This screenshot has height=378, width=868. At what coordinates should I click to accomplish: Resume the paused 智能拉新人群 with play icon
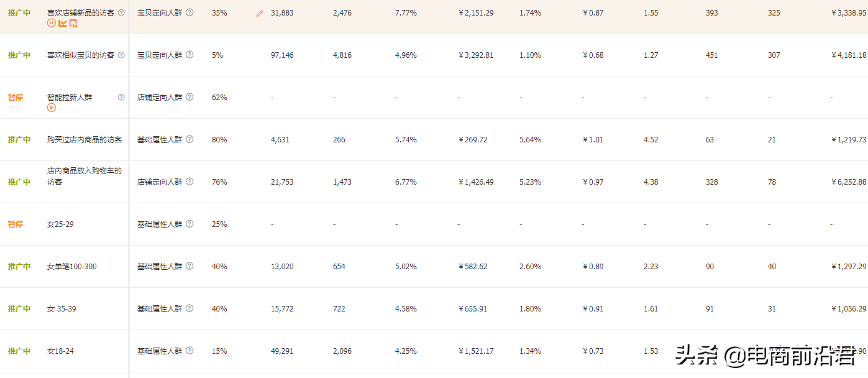52,108
